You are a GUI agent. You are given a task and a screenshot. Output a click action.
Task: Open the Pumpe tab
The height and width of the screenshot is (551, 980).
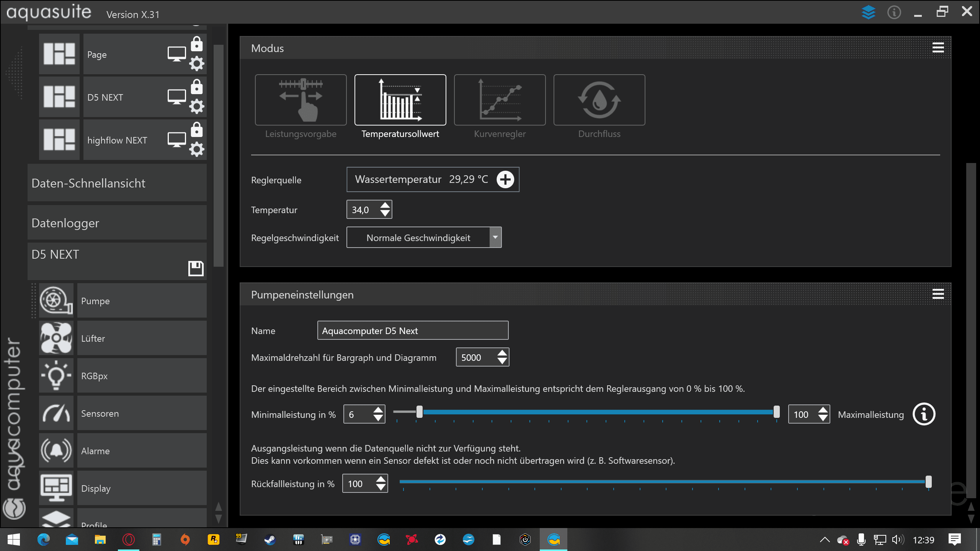(x=142, y=301)
